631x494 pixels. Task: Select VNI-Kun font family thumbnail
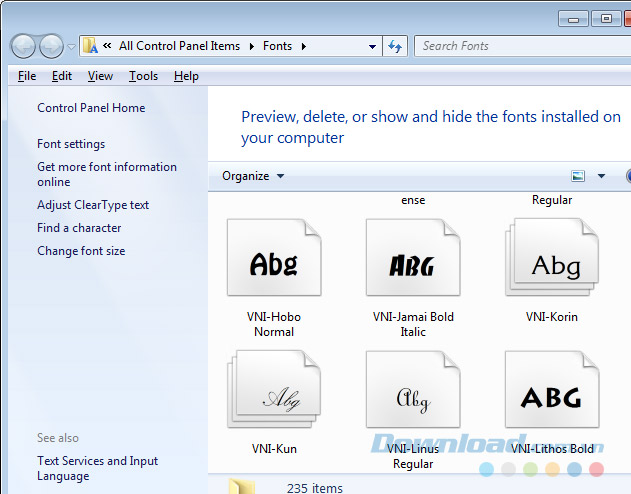click(x=274, y=389)
